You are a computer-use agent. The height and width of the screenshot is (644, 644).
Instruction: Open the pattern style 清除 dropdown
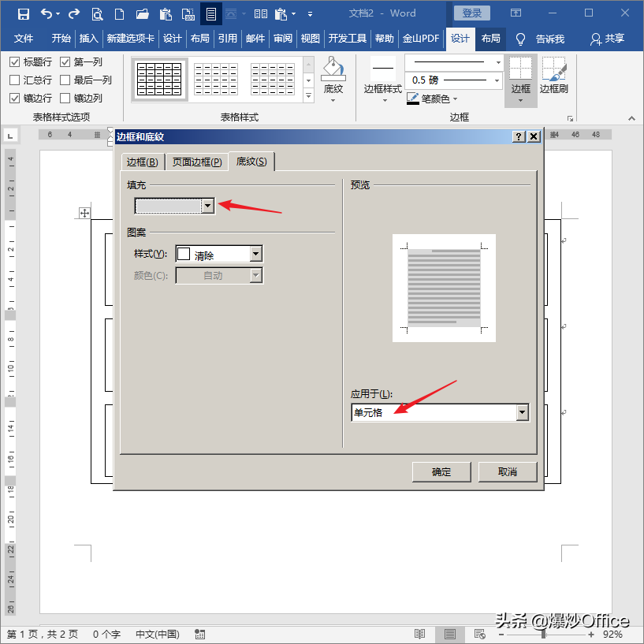click(x=256, y=254)
